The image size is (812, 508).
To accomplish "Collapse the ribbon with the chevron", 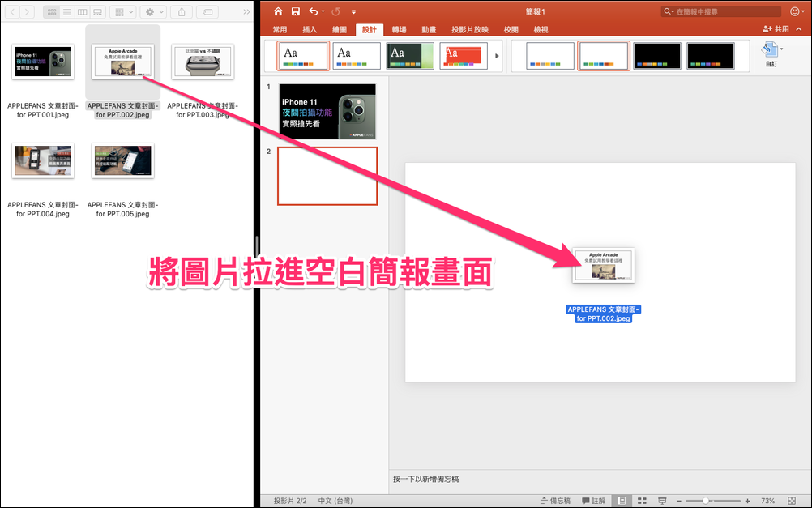I will coord(799,29).
